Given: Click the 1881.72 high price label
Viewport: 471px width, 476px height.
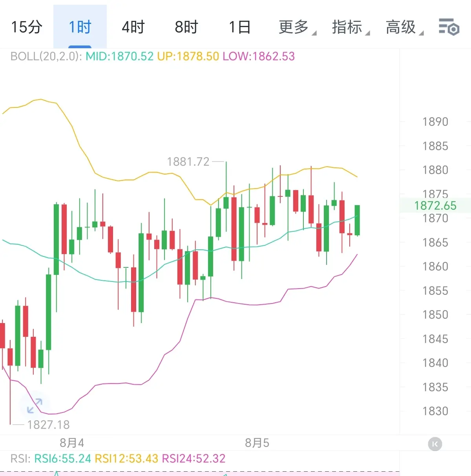Looking at the screenshot, I should point(188,162).
